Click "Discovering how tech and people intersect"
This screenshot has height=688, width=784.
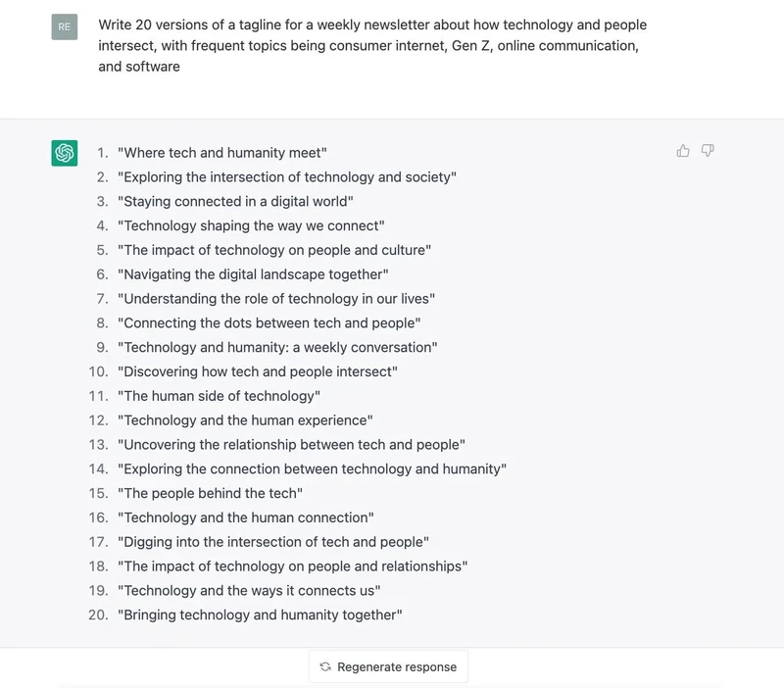tap(258, 371)
